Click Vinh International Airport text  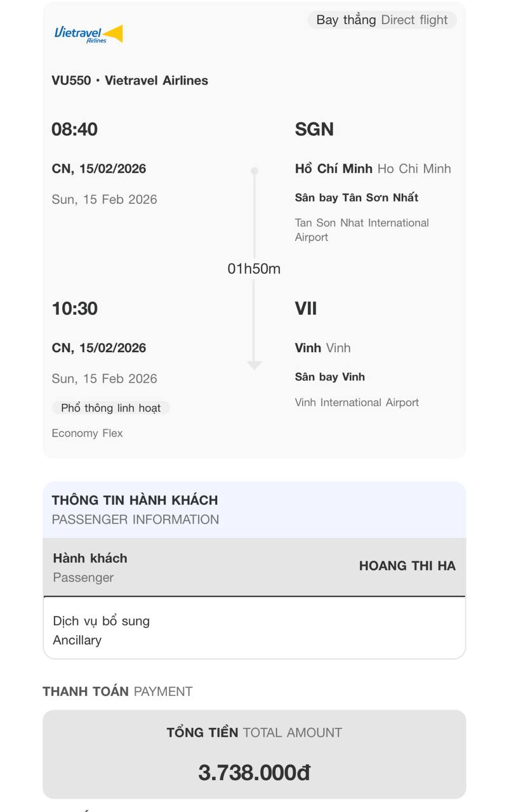(x=357, y=402)
